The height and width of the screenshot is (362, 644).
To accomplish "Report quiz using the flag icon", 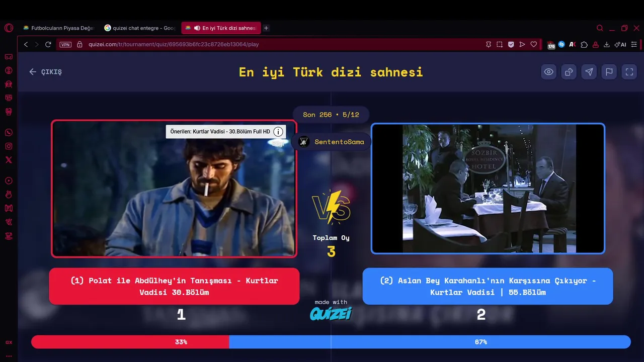I will 609,72.
